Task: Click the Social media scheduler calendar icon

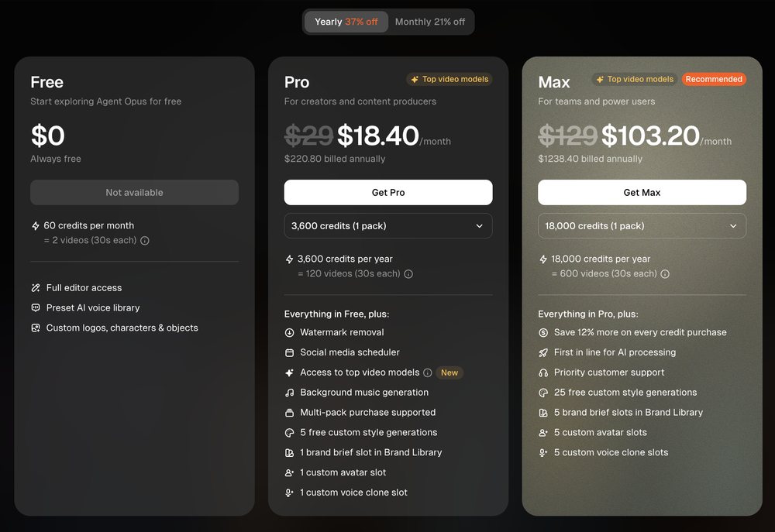Action: (x=290, y=352)
